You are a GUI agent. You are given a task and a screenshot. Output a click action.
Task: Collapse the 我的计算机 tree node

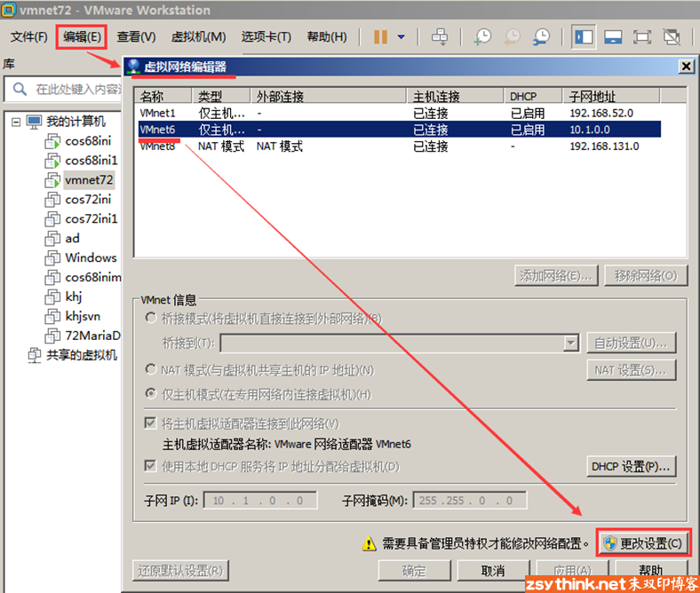tap(16, 122)
